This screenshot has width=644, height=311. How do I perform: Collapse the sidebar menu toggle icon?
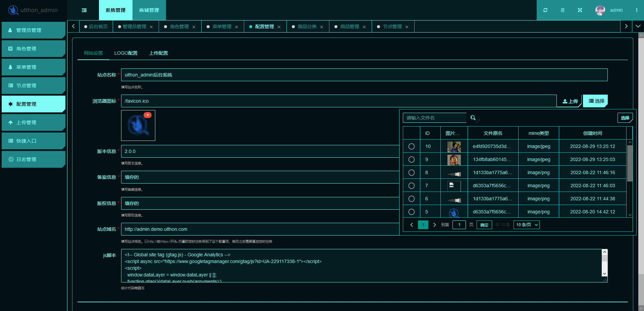(x=84, y=10)
